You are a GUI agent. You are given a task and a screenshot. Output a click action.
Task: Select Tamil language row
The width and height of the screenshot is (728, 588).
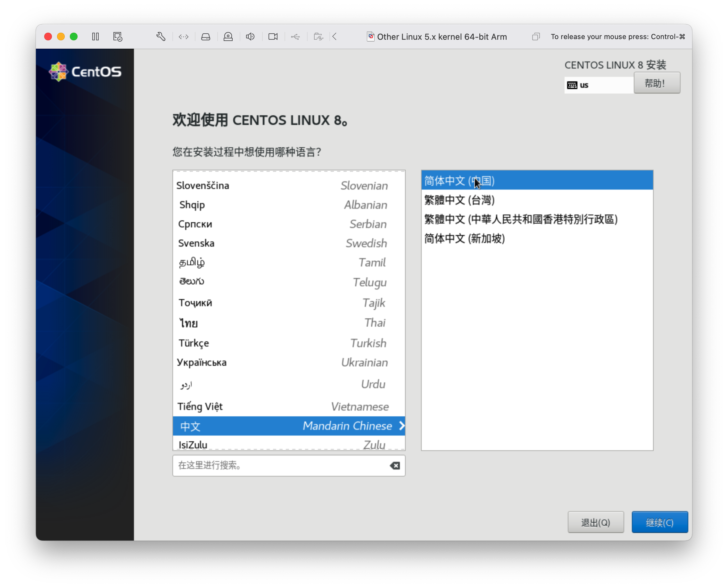pyautogui.click(x=289, y=263)
